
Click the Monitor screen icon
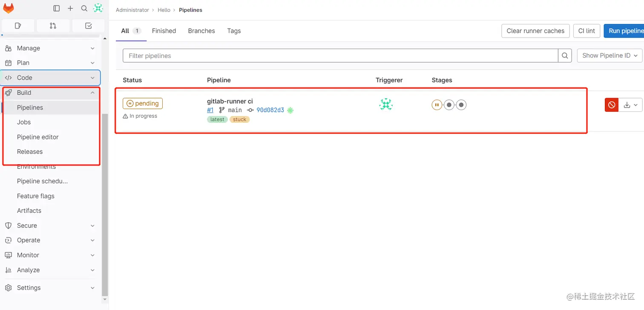9,255
